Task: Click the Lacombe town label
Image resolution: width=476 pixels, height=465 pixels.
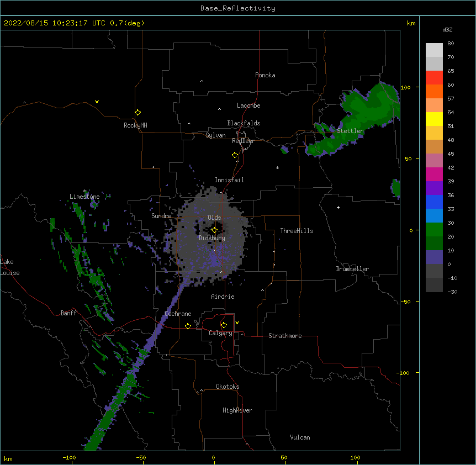Action: pos(248,105)
